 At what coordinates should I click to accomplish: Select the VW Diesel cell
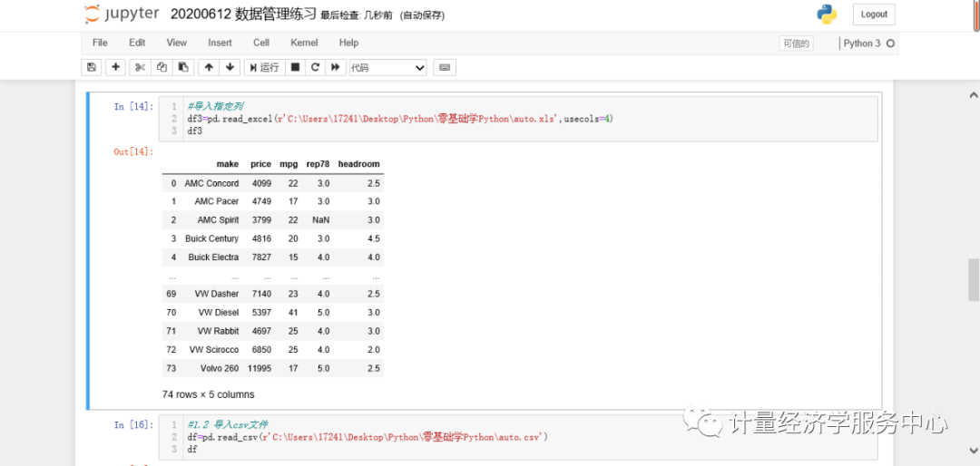tap(219, 313)
